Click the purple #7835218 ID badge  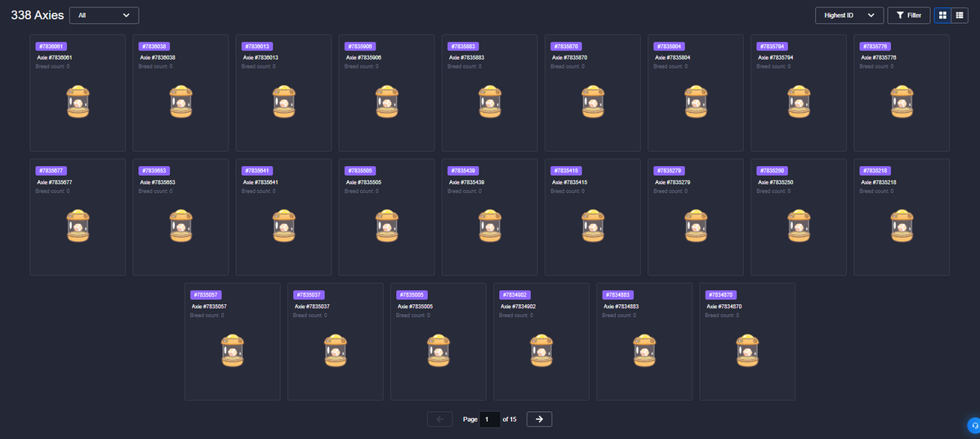[875, 171]
